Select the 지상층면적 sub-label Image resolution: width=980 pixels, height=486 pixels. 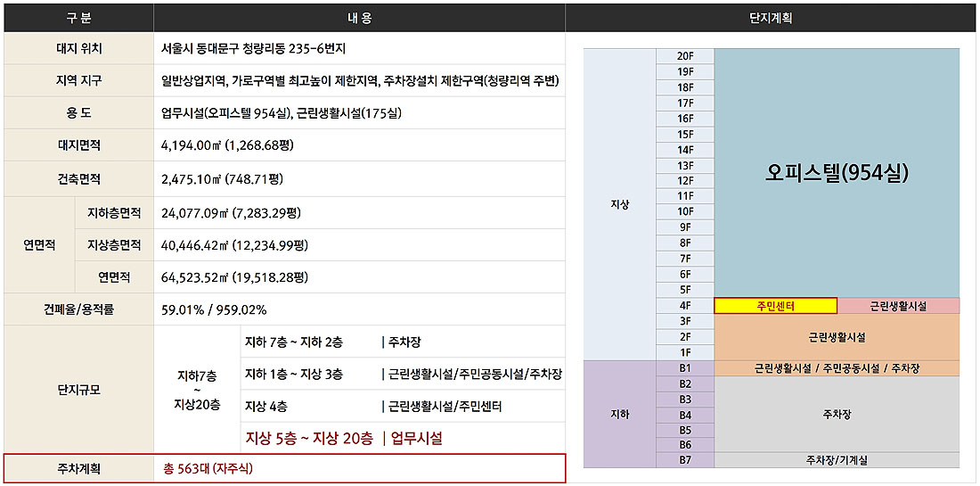click(x=114, y=246)
